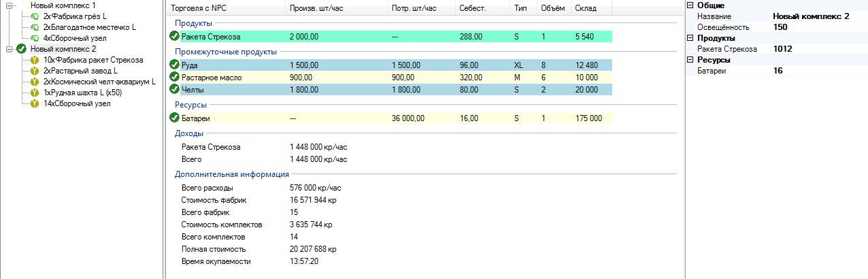Click the Себест. column header
The height and width of the screenshot is (279, 868).
coord(483,8)
